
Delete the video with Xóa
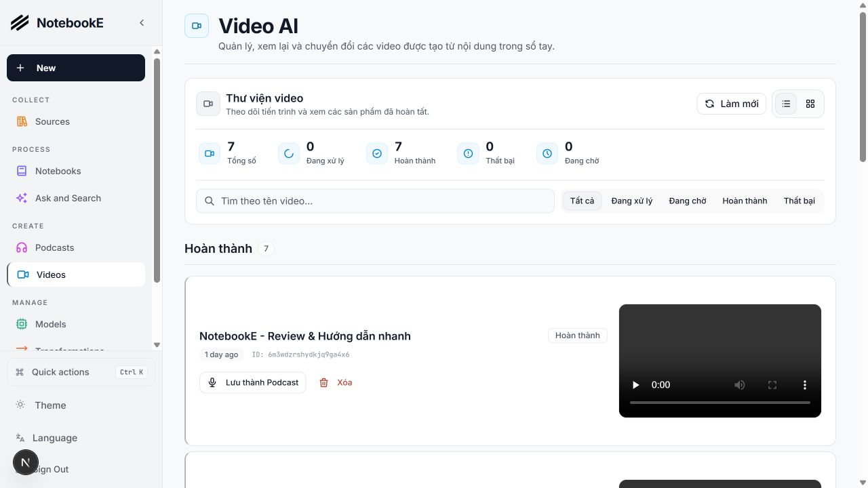click(x=336, y=382)
